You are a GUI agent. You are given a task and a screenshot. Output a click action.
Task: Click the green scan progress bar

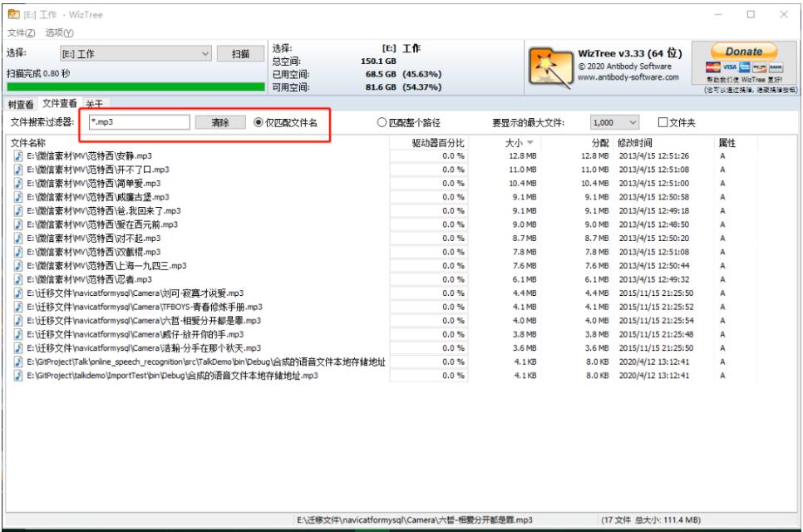(135, 87)
